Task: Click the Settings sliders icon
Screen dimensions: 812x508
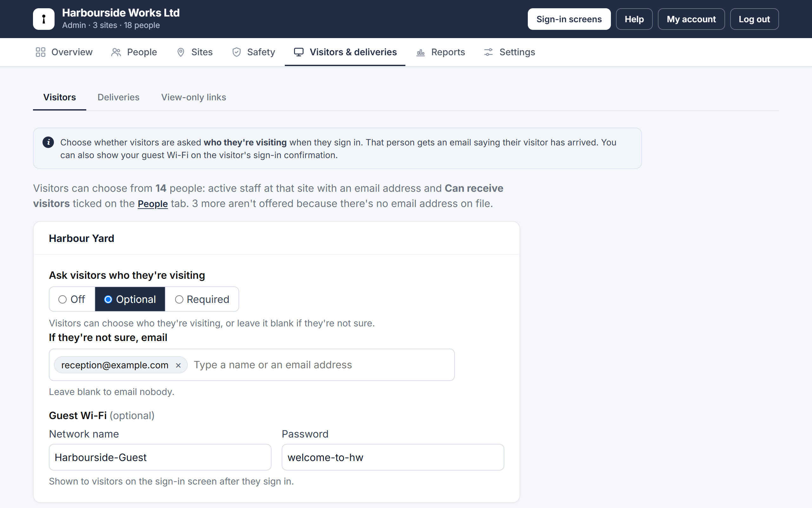Action: (488, 52)
